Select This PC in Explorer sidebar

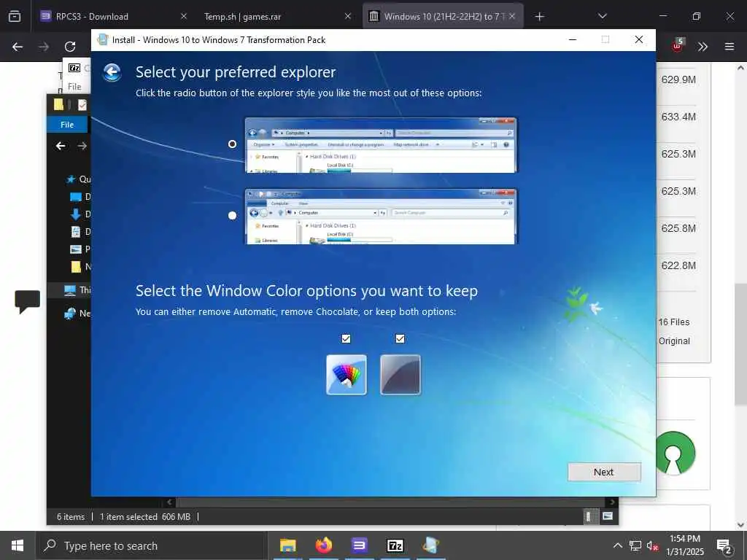coord(77,290)
